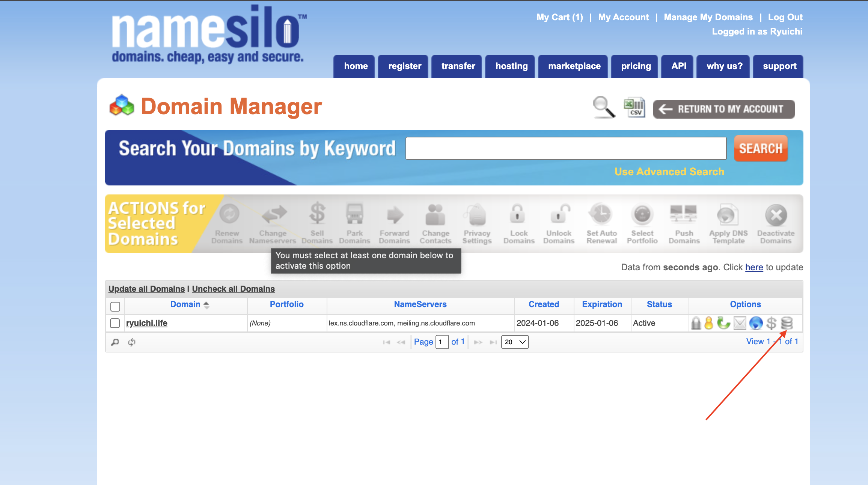Check the ryuichi.life row checkbox
The width and height of the screenshot is (868, 485).
click(115, 323)
